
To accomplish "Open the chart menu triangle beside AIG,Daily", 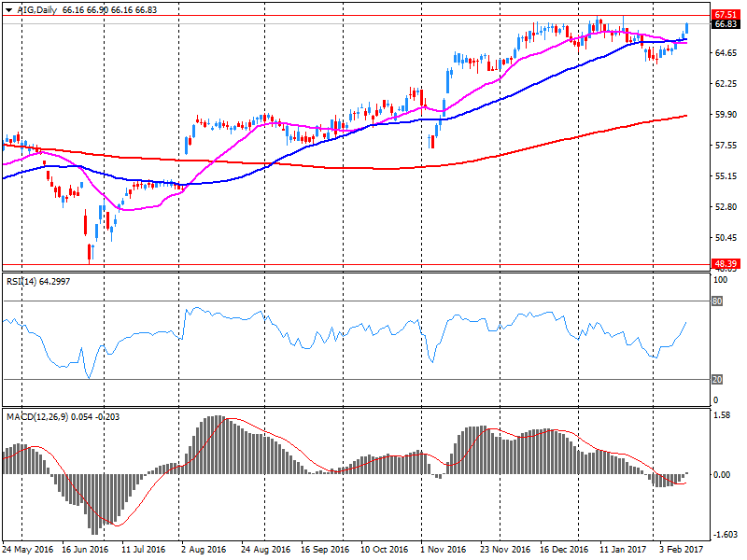I will [8, 10].
